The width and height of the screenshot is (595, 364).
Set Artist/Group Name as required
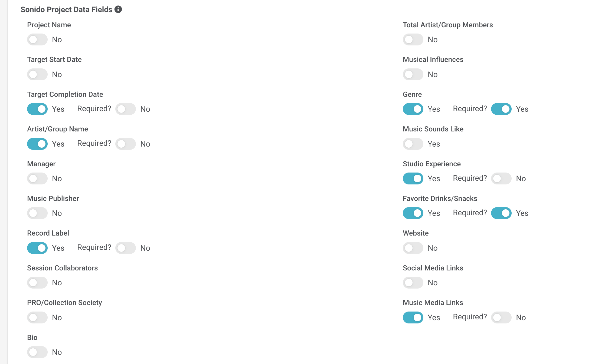pyautogui.click(x=126, y=144)
